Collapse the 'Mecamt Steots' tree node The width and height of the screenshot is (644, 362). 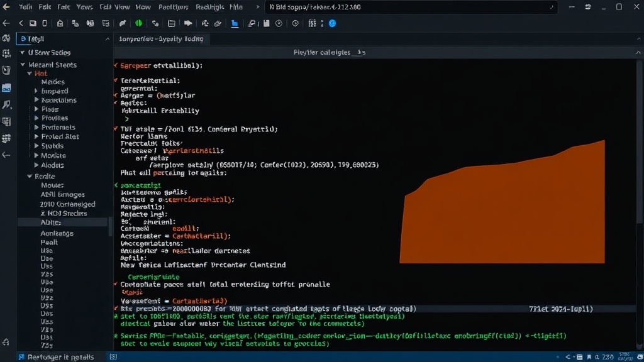[x=23, y=65]
